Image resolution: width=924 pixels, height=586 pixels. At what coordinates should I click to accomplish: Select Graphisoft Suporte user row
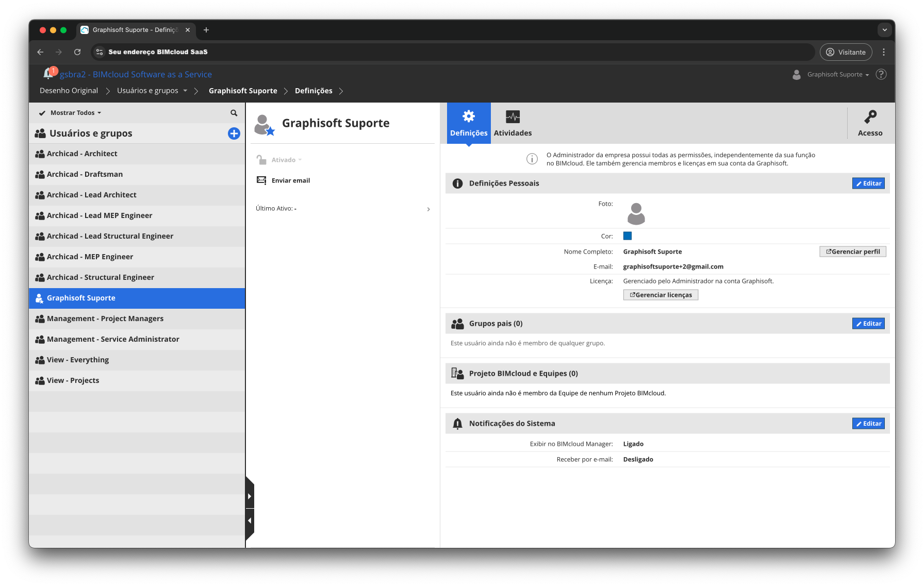[137, 298]
